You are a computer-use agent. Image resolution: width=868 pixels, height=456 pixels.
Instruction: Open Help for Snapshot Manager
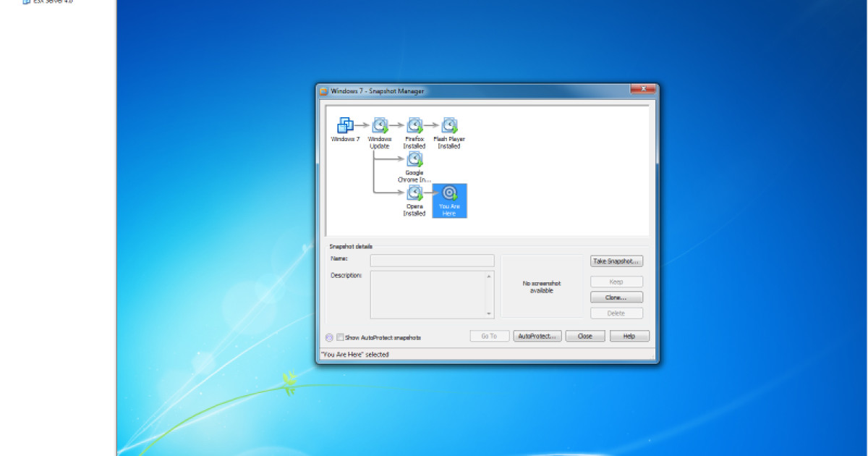(x=629, y=336)
